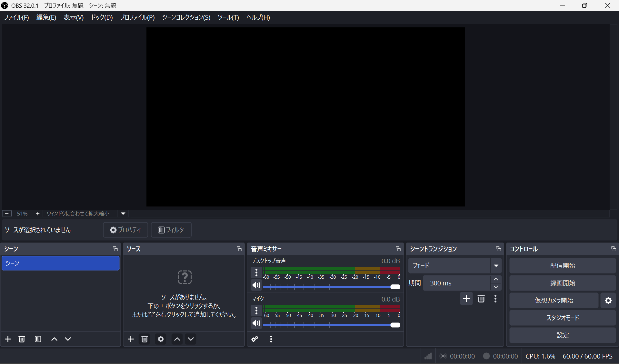
Task: Toggle スタジオモード on
Action: [x=562, y=318]
